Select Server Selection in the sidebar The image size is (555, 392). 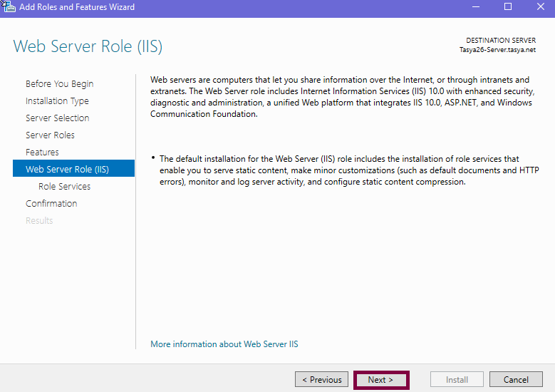[x=57, y=118]
